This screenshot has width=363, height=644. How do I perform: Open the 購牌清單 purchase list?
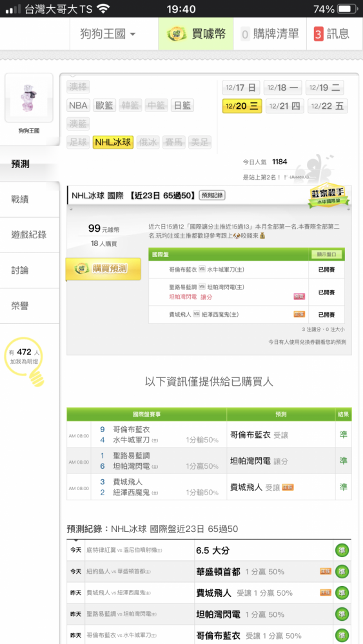pos(270,33)
